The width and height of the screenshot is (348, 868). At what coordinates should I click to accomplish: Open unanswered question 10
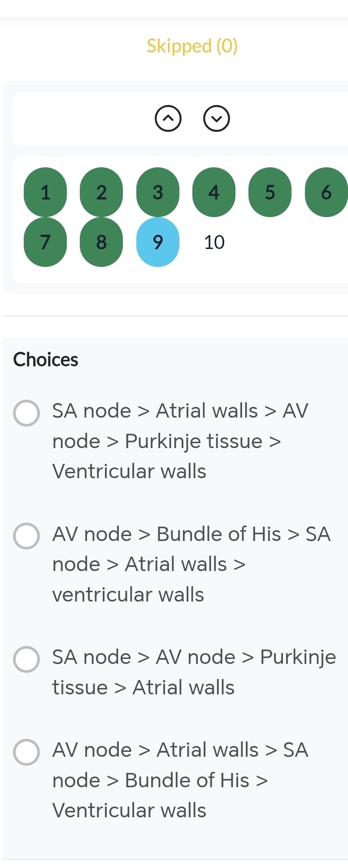(x=213, y=242)
